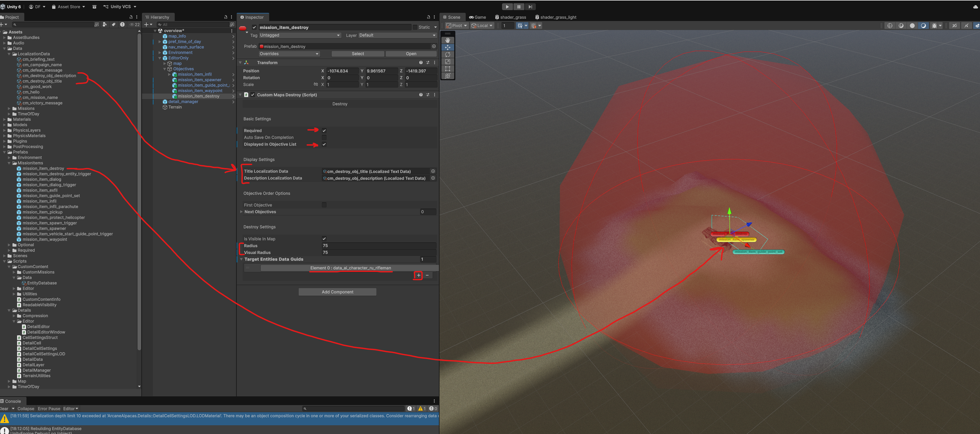Image resolution: width=980 pixels, height=434 pixels.
Task: Select the Hand view tool
Action: point(447,40)
